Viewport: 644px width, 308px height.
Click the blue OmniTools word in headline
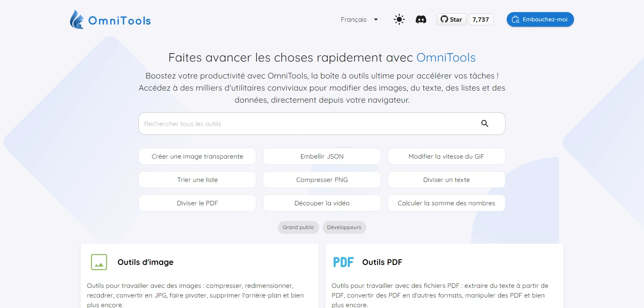click(446, 58)
